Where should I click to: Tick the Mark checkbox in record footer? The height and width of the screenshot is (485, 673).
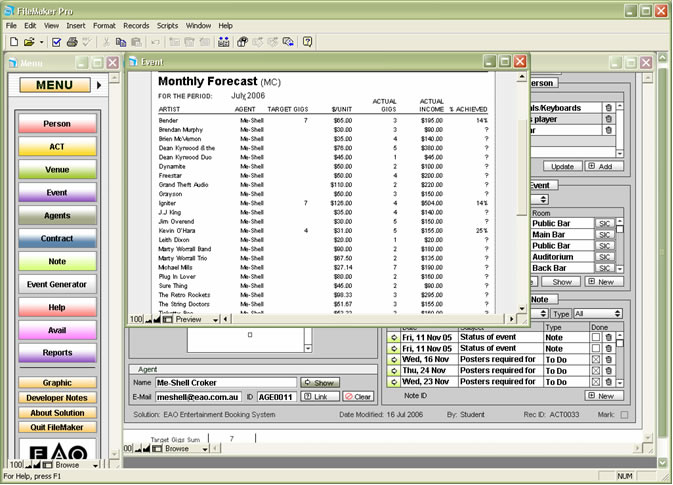624,415
